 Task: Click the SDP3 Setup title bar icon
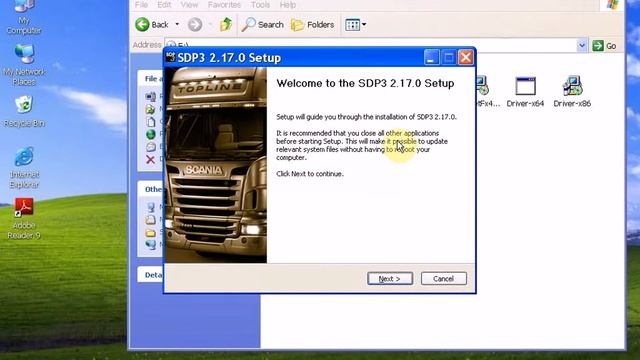click(x=170, y=57)
